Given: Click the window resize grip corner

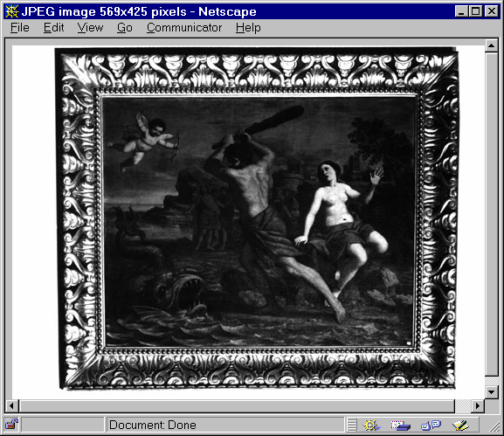Looking at the screenshot, I should 494,426.
